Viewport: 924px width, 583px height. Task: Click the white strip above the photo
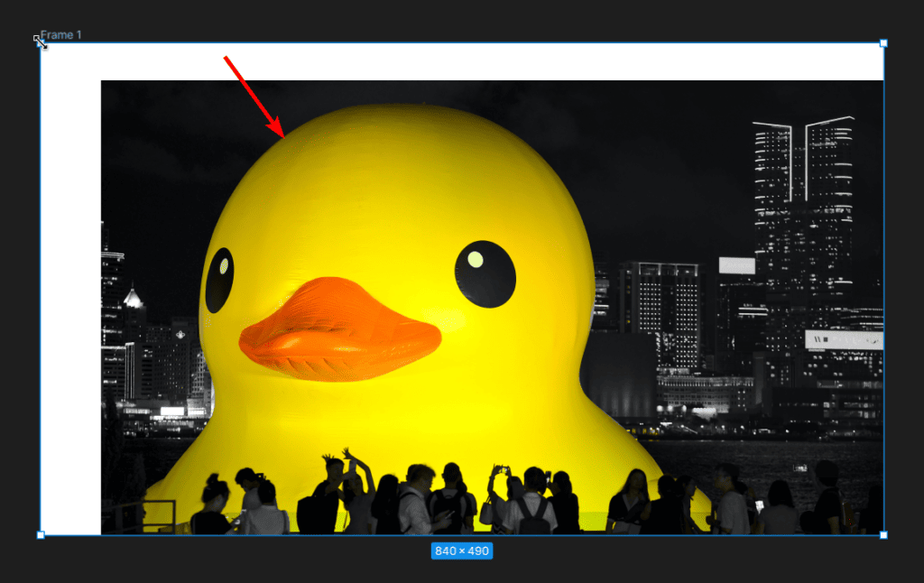tap(487, 61)
